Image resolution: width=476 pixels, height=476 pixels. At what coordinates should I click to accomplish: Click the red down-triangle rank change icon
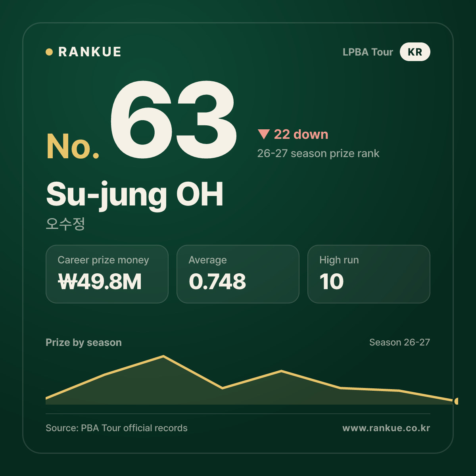coord(264,134)
